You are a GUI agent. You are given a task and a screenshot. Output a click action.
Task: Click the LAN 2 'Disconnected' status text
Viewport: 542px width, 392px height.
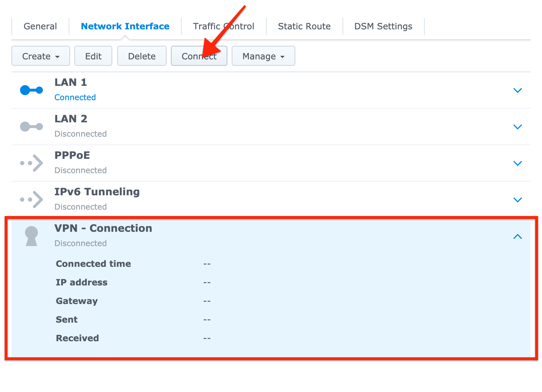[x=80, y=134]
